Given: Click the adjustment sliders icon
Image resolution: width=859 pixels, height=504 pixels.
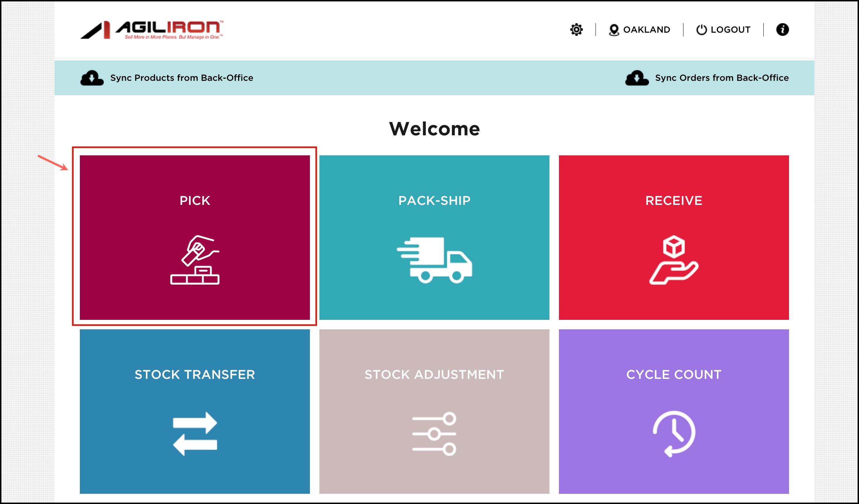Looking at the screenshot, I should pyautogui.click(x=434, y=434).
